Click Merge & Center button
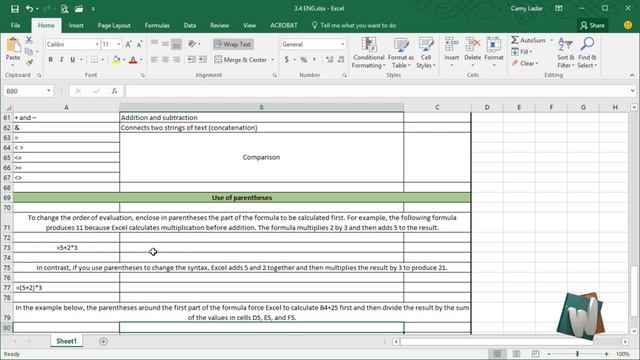 pyautogui.click(x=241, y=60)
